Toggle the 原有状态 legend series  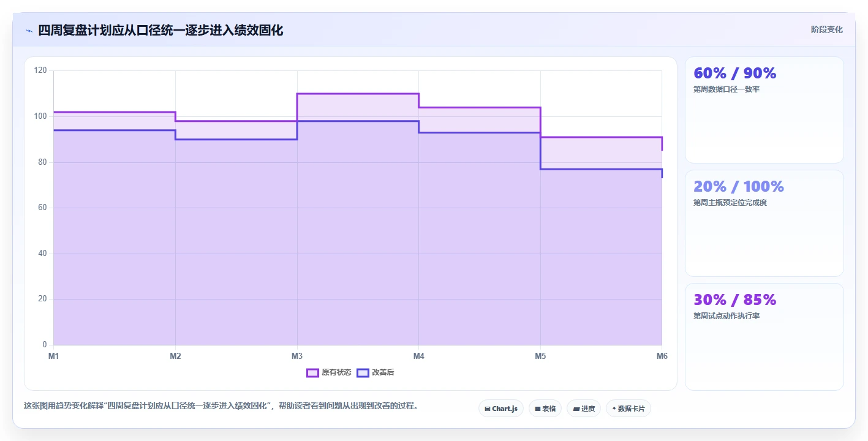tap(329, 372)
